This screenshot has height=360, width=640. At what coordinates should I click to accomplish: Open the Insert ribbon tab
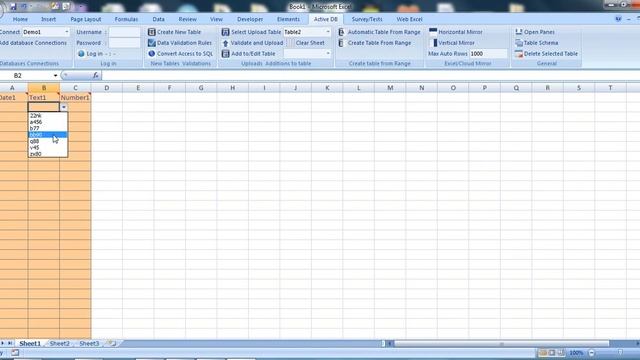pos(48,19)
